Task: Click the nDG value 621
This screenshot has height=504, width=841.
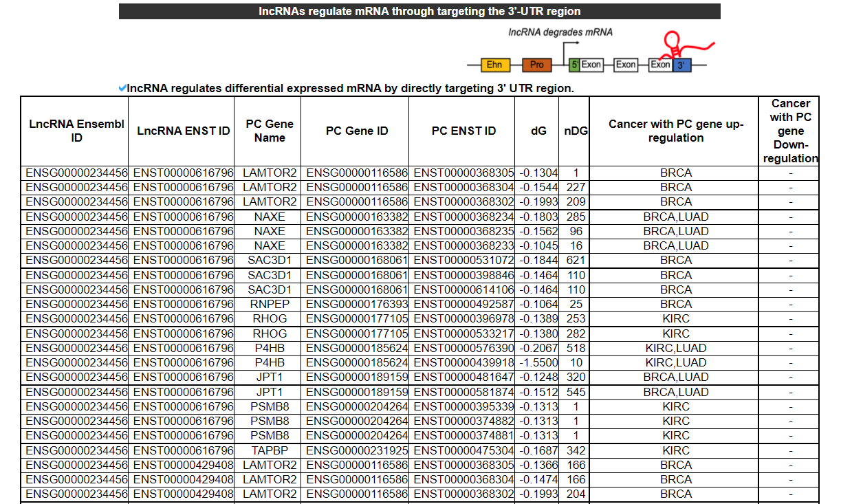Action: (576, 260)
